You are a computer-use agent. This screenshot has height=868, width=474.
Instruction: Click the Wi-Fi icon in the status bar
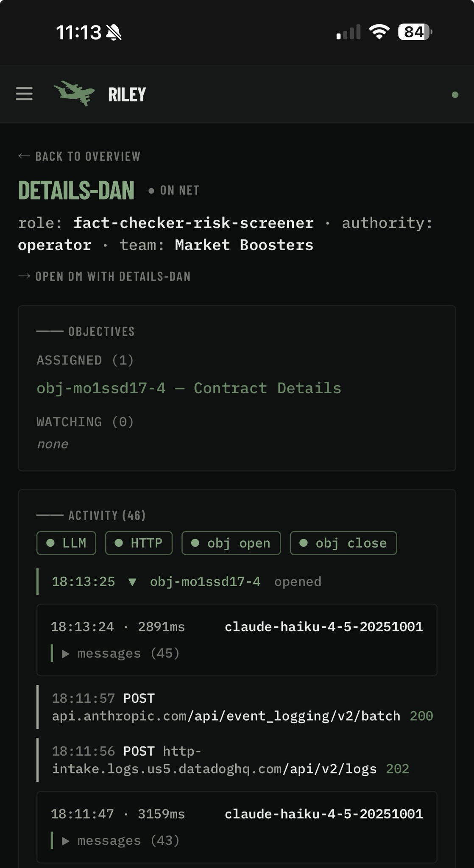(x=378, y=33)
